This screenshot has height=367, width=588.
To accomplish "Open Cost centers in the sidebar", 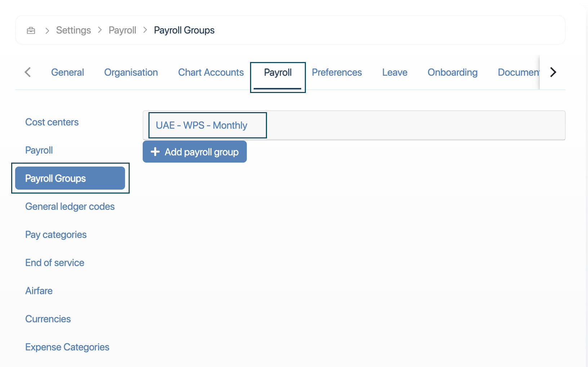I will [x=52, y=122].
